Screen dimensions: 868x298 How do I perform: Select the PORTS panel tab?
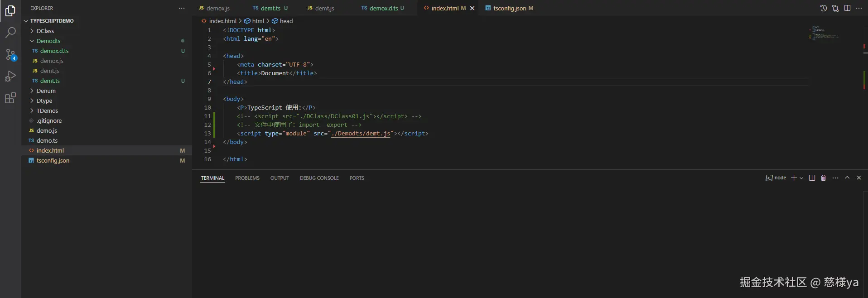click(x=357, y=178)
